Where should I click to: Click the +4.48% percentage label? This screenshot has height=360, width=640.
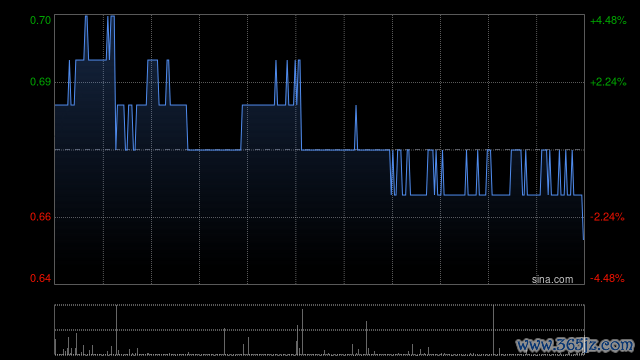tap(608, 20)
